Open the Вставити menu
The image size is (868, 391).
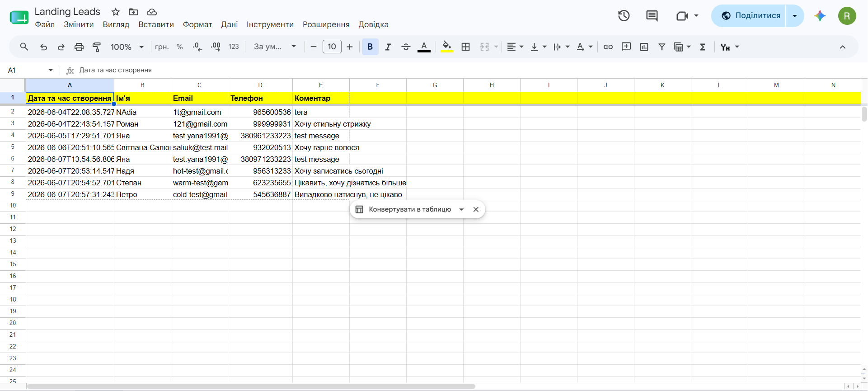pos(156,24)
